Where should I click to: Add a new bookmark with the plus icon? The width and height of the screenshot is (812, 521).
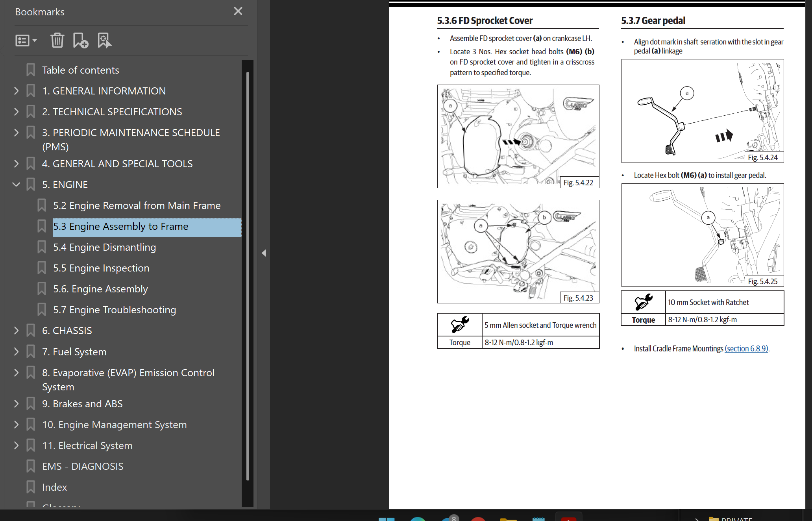click(80, 40)
